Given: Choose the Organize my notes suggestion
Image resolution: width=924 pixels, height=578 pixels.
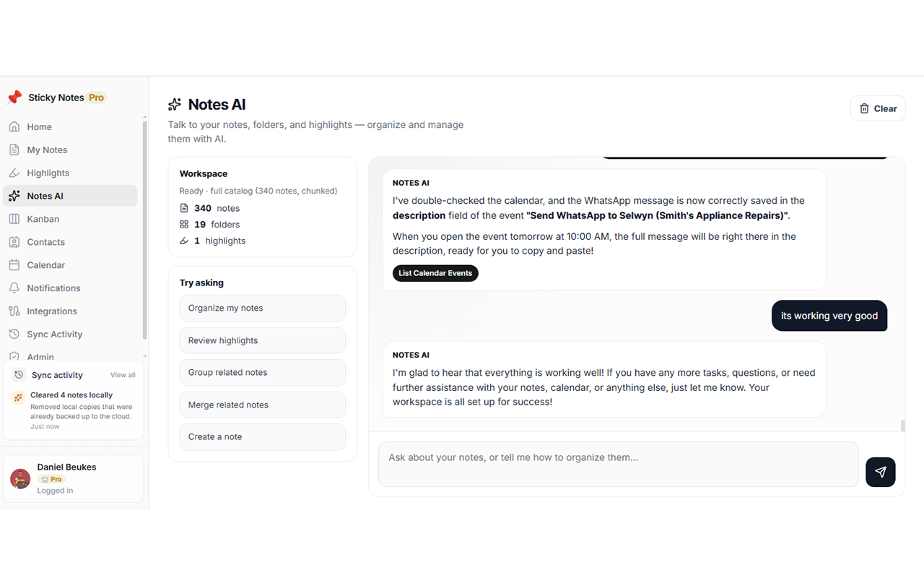Looking at the screenshot, I should coord(262,308).
